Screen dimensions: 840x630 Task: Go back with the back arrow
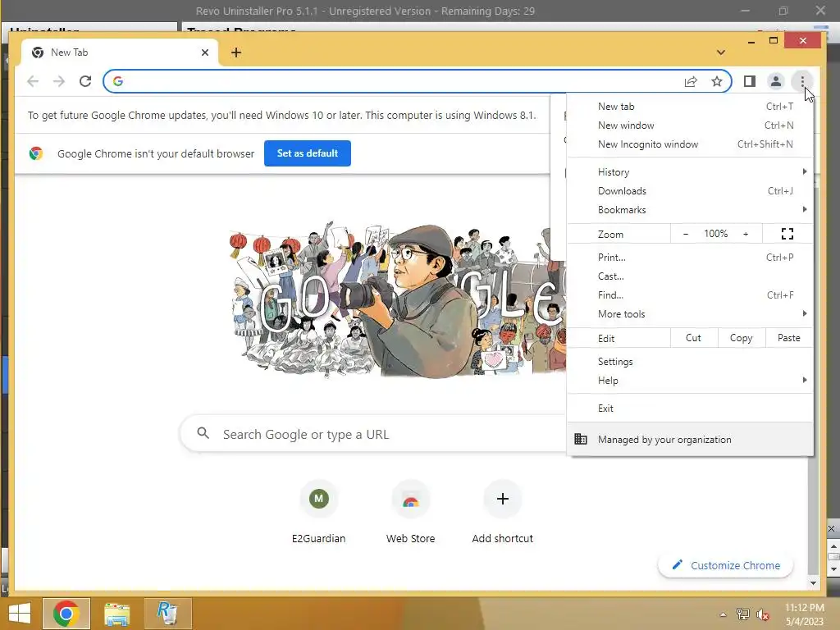pyautogui.click(x=33, y=81)
